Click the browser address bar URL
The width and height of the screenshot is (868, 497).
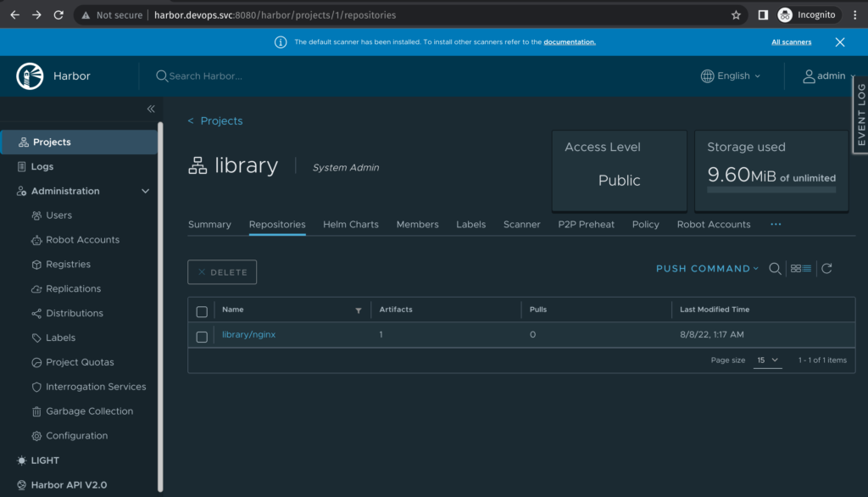pyautogui.click(x=275, y=15)
